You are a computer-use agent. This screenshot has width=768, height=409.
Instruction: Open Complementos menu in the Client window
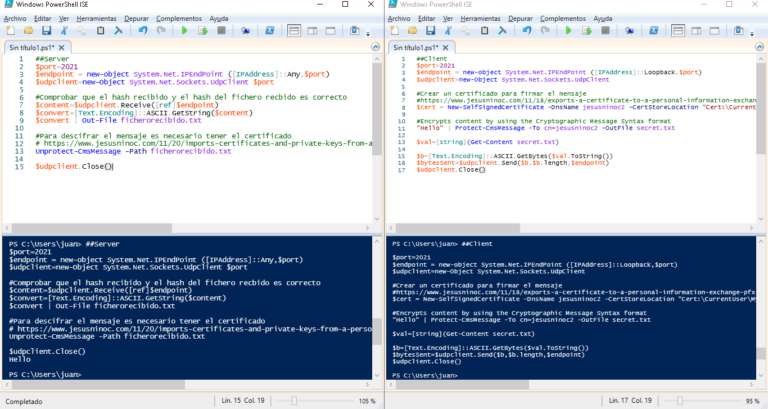click(564, 18)
